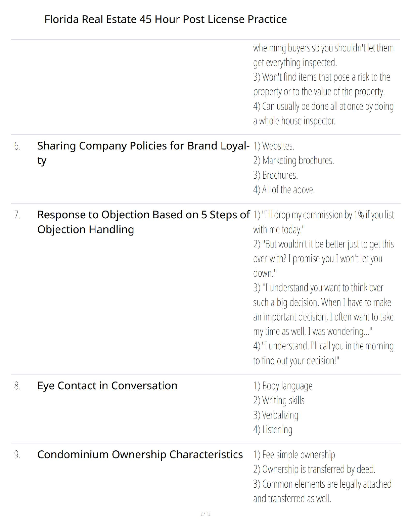Select the 'Sharing Company Policies for Brand Loyalty' heading

tap(143, 146)
